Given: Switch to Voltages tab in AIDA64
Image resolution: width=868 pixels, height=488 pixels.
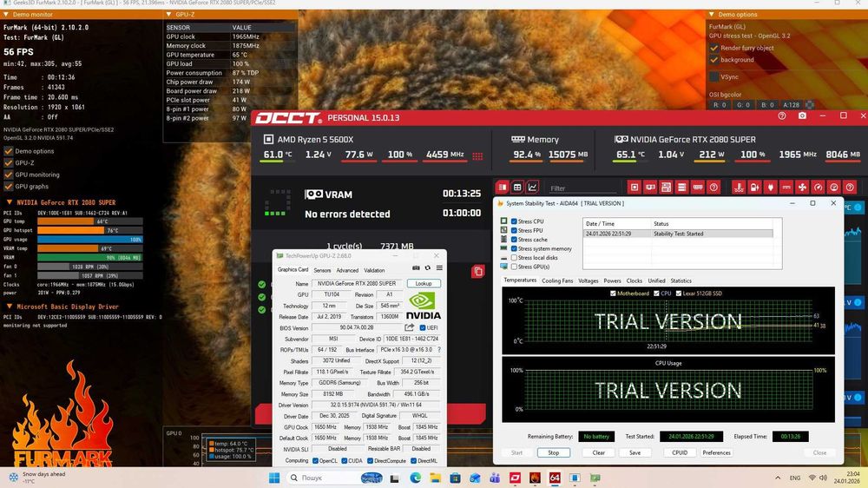Looking at the screenshot, I should [588, 280].
